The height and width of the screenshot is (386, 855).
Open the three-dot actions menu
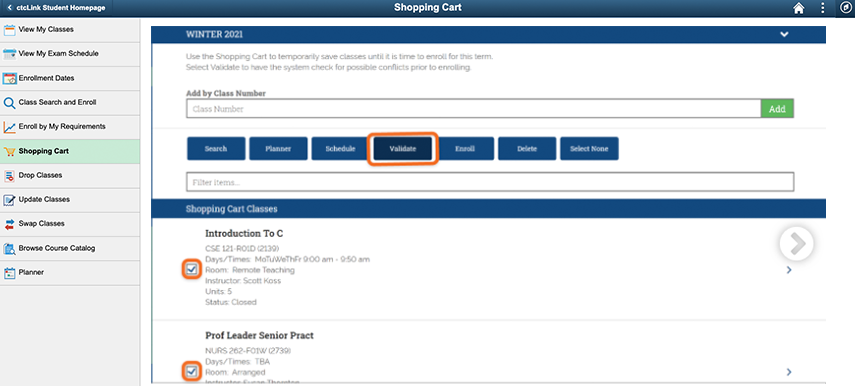[x=823, y=8]
